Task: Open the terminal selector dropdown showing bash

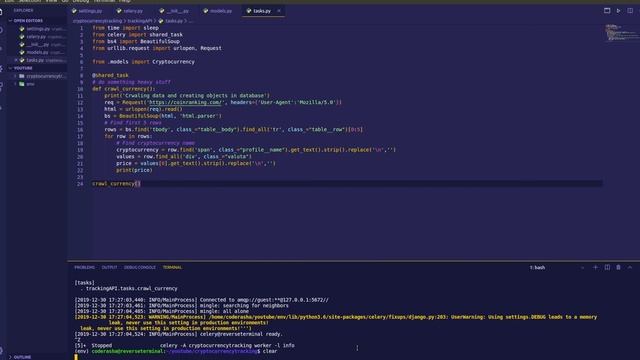Action: (558, 268)
